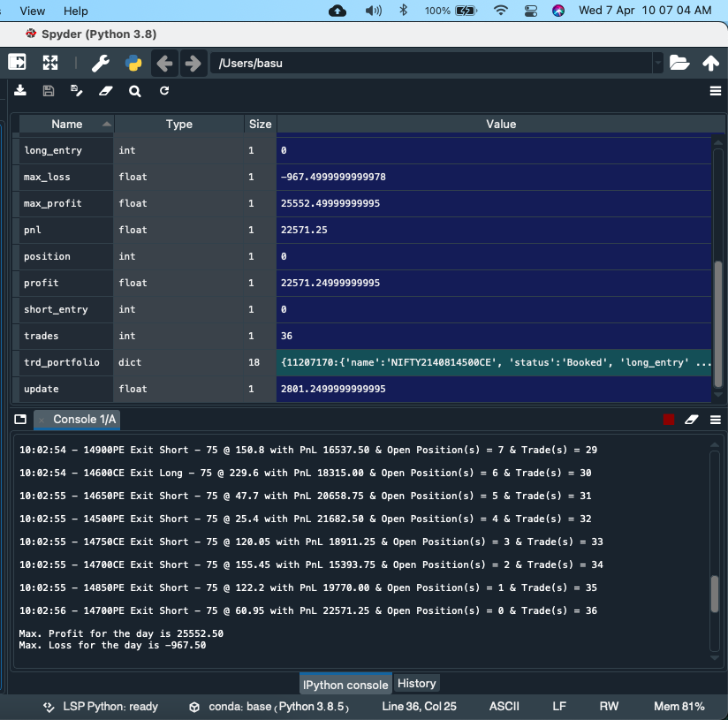Click LF line ending status
Viewport: 728px width, 720px height.
pyautogui.click(x=559, y=707)
